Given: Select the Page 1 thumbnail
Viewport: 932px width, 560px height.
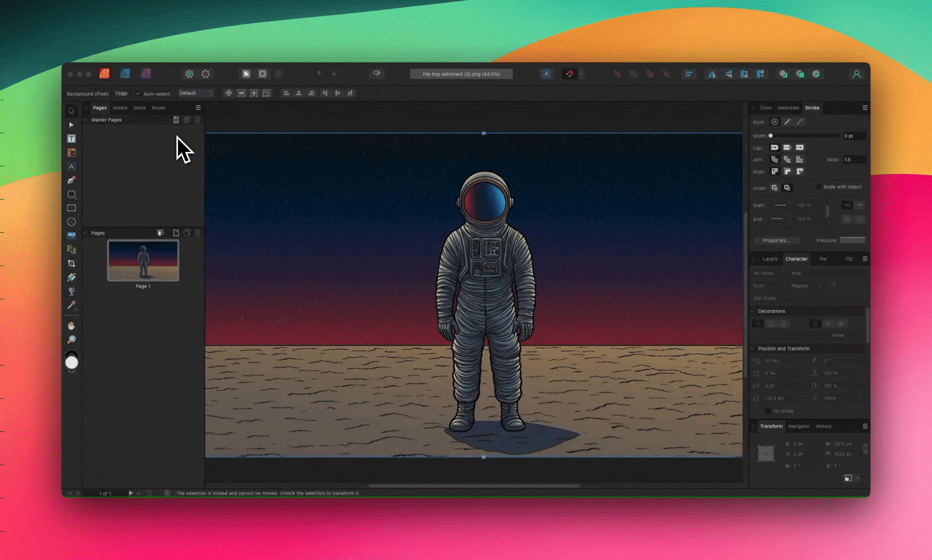Looking at the screenshot, I should pyautogui.click(x=143, y=260).
